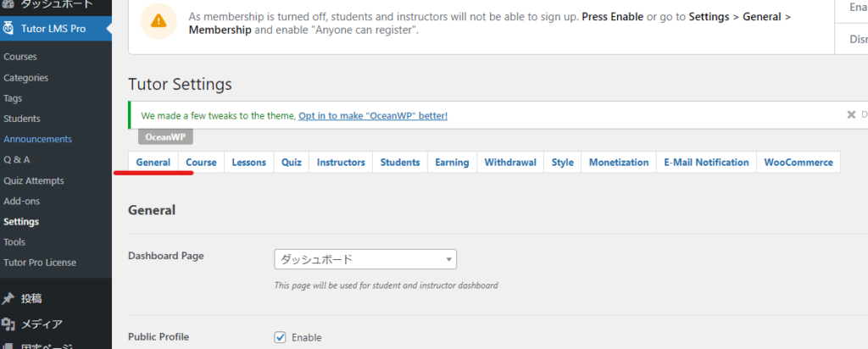Open Announcements in the sidebar menu
868x349 pixels.
tap(37, 139)
